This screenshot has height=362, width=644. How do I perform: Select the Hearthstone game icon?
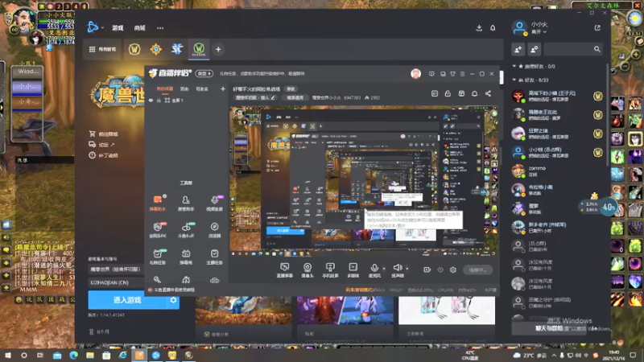pos(155,49)
